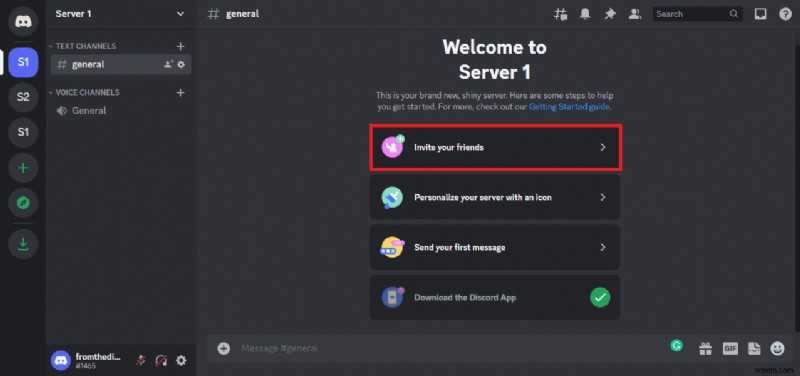This screenshot has height=376, width=800.
Task: Toggle the headphones deafen button
Action: point(161,361)
